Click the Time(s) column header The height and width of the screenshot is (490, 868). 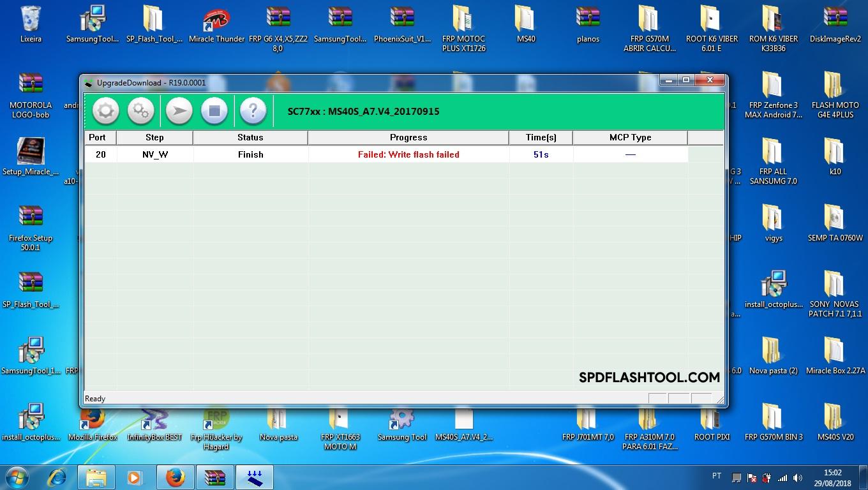[541, 137]
